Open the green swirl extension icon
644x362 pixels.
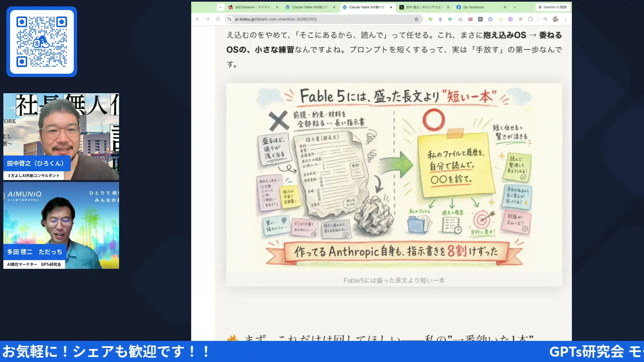coord(450,19)
